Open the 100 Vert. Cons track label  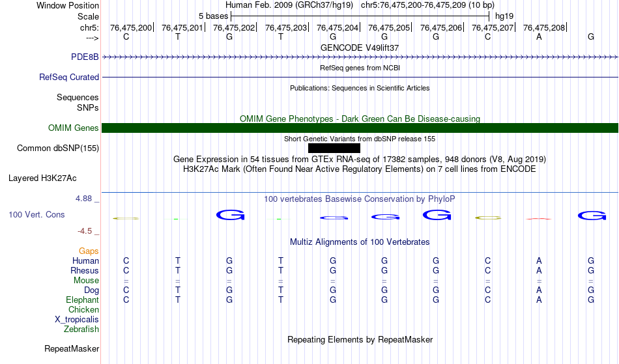coord(36,214)
